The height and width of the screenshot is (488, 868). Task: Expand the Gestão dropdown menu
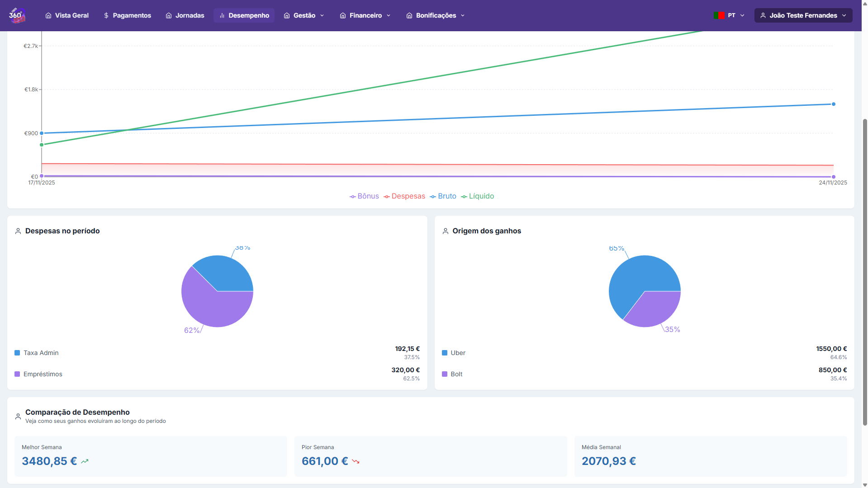(x=304, y=15)
